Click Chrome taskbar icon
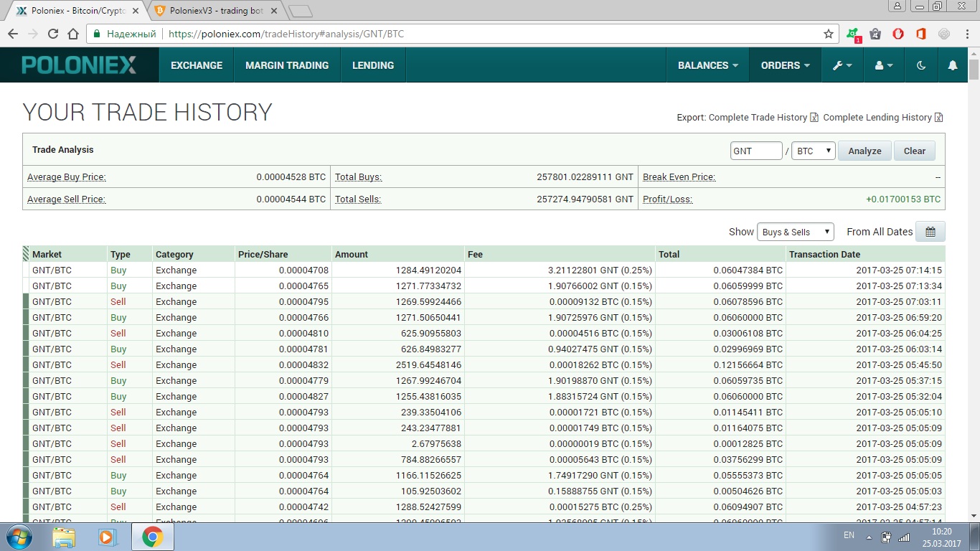Screen dimensions: 980x551 point(152,537)
